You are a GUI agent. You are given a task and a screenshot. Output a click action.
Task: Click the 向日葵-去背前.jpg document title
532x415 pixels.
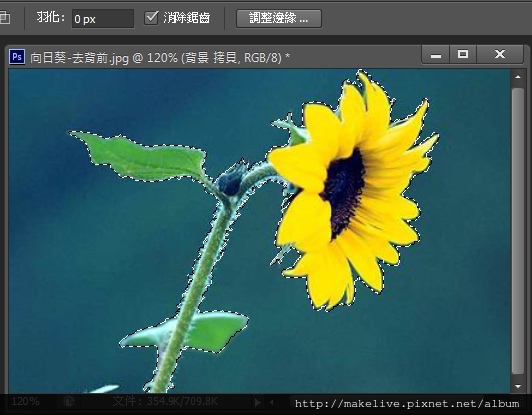coord(159,58)
